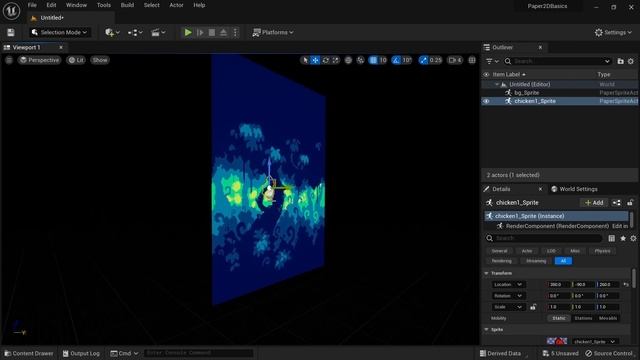
Task: Change the scale snap value of 0.25
Action: click(x=436, y=60)
